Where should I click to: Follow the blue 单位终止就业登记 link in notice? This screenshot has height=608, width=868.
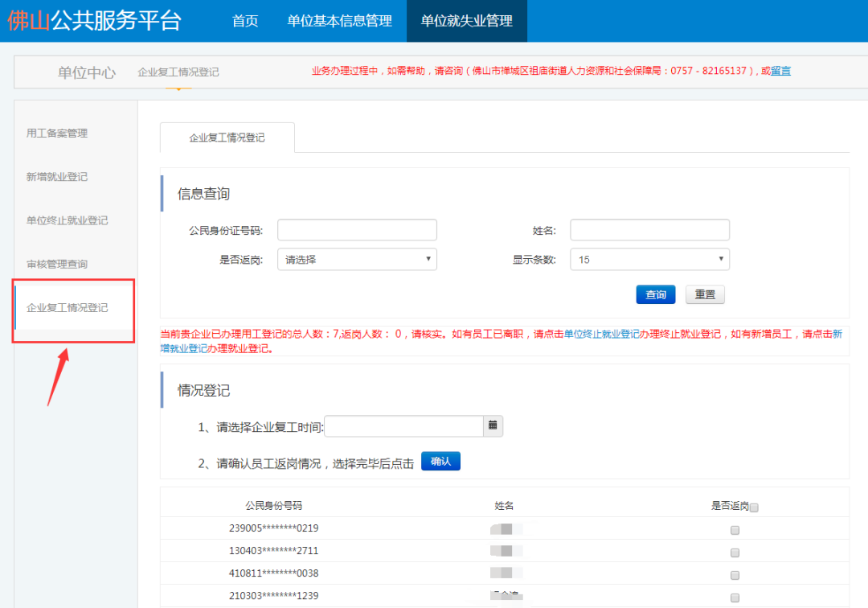[601, 334]
